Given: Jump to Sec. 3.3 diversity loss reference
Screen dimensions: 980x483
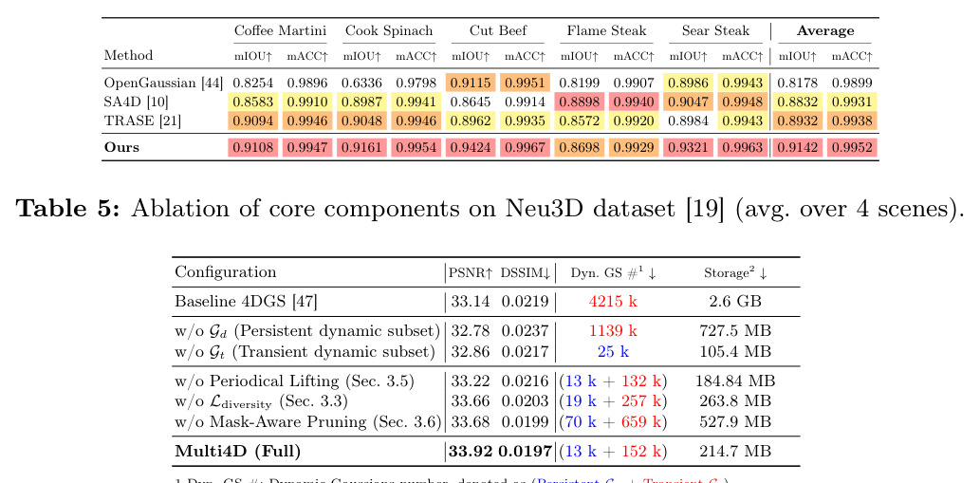Looking at the screenshot, I should (313, 401).
